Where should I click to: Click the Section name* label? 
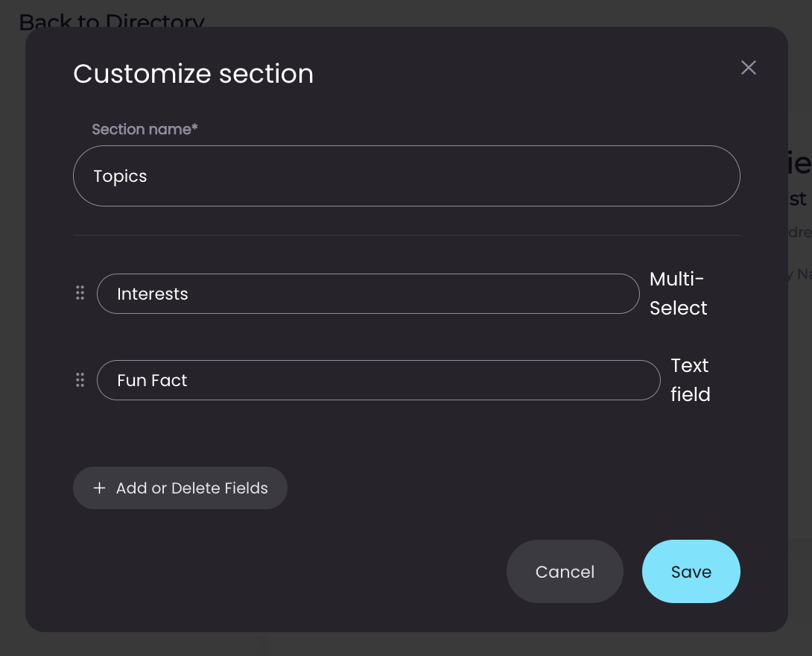(x=145, y=129)
